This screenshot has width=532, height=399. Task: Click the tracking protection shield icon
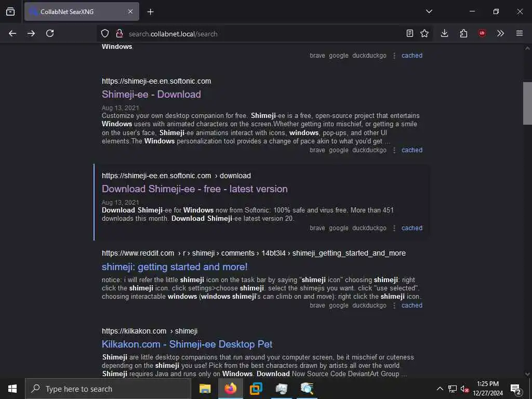[x=105, y=33]
